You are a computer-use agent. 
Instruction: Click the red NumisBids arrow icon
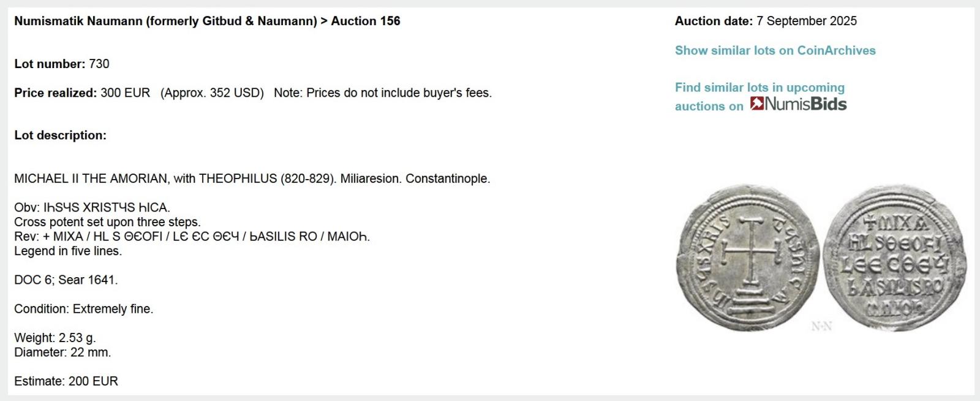click(x=757, y=104)
